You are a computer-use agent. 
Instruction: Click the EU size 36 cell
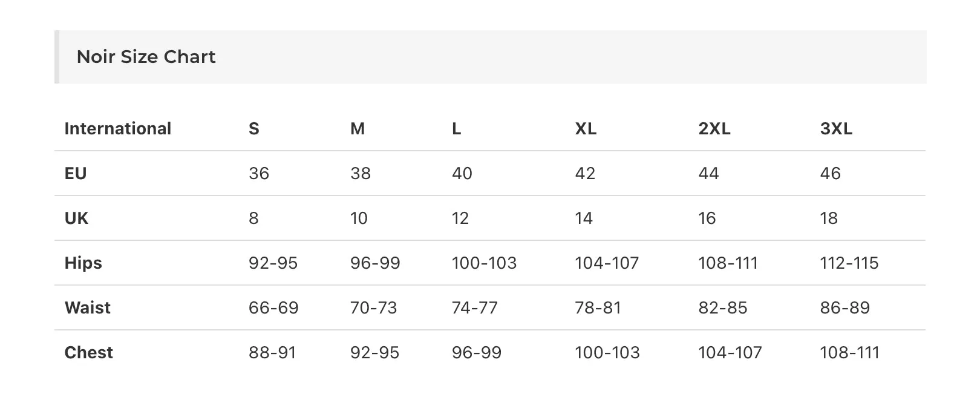pos(259,173)
